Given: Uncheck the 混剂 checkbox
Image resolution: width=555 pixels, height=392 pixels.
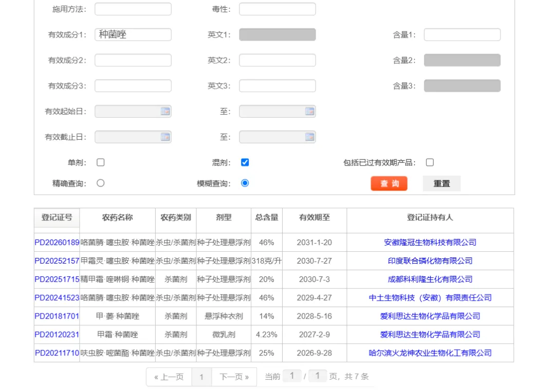Looking at the screenshot, I should [x=245, y=162].
